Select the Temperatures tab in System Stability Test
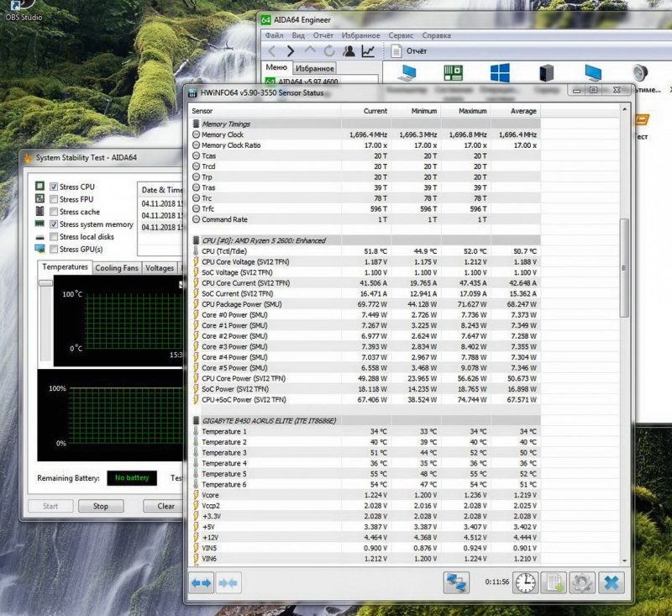 pyautogui.click(x=66, y=266)
